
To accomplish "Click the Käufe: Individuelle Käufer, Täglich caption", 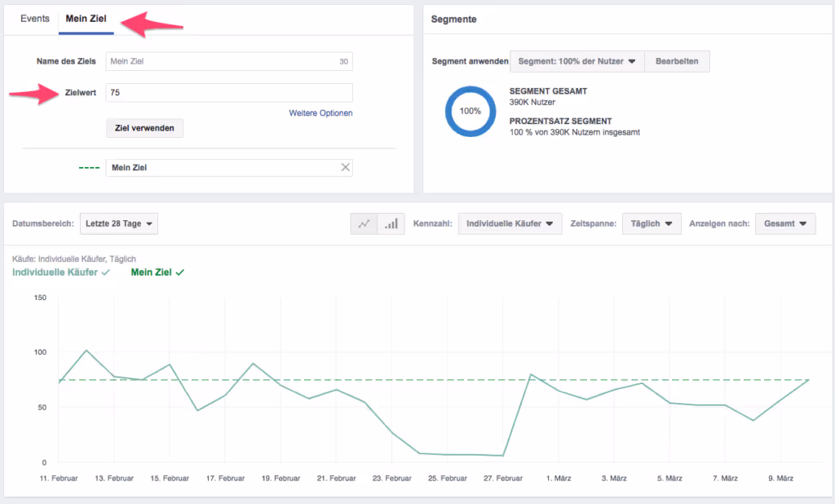I will coord(74,259).
